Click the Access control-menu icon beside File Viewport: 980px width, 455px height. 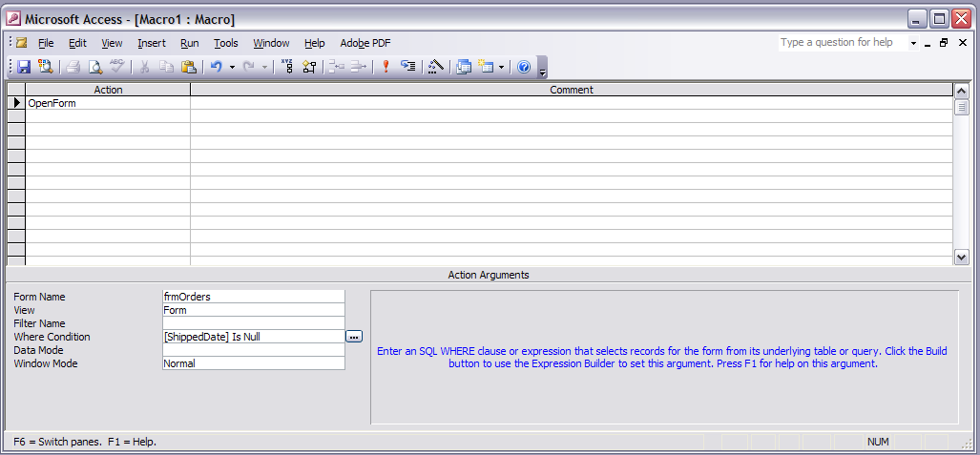22,43
